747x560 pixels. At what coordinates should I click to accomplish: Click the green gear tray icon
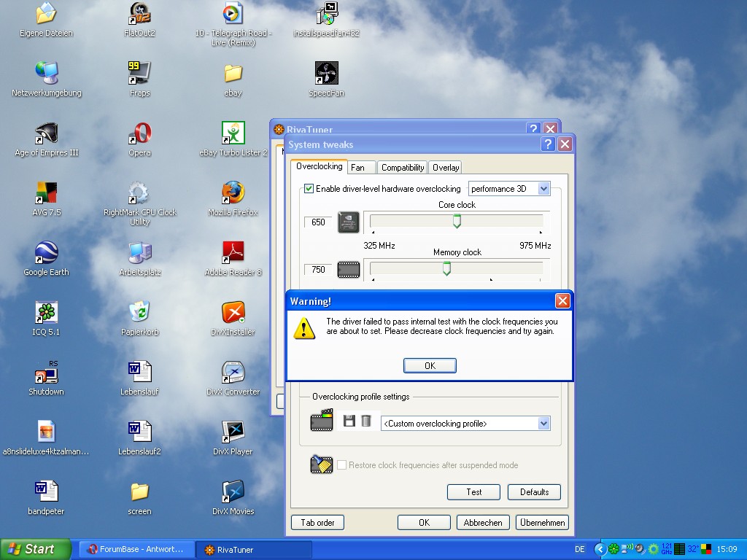click(653, 549)
